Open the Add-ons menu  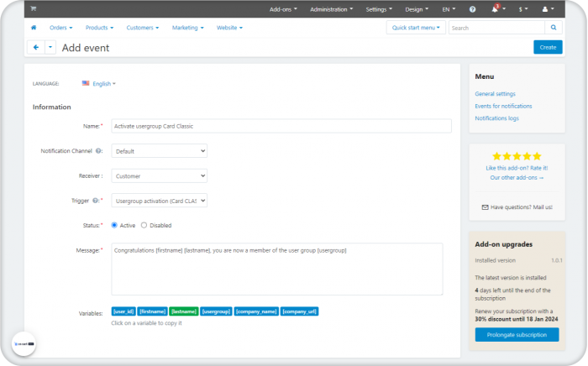(283, 9)
